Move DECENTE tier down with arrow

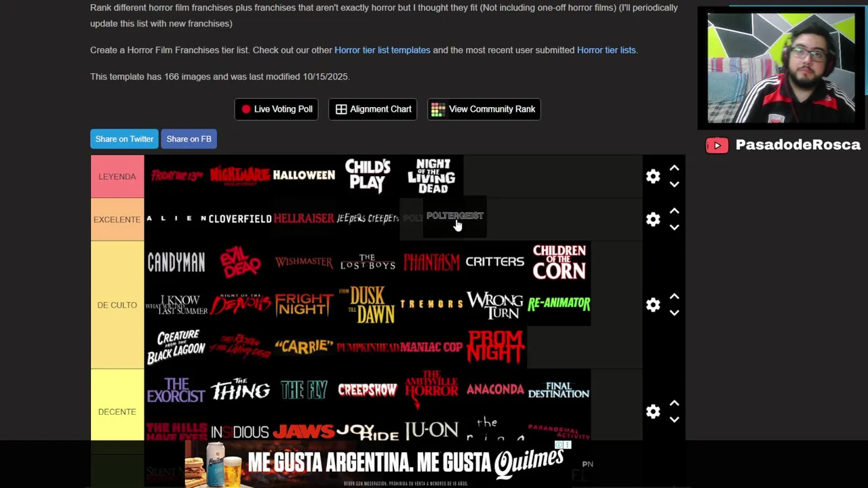coord(674,420)
